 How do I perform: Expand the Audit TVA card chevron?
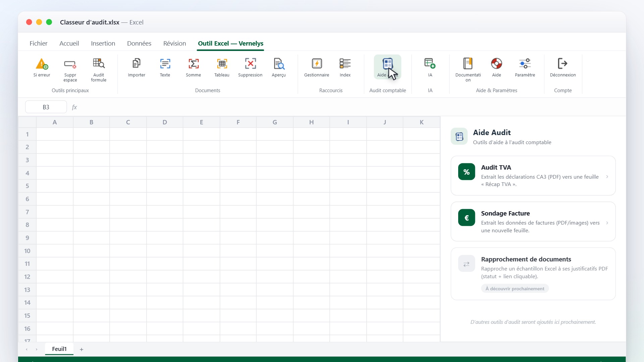point(607,177)
